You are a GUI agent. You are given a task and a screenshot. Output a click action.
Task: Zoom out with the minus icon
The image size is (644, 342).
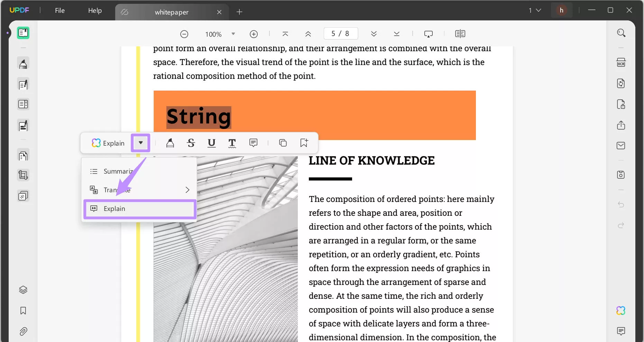pyautogui.click(x=184, y=34)
